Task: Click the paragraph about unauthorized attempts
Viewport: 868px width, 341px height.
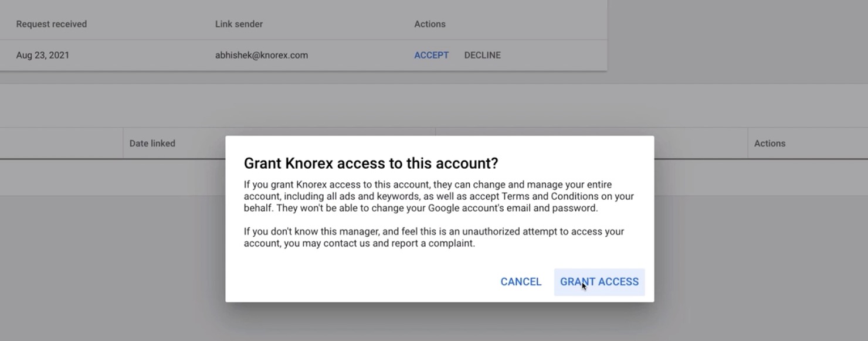Action: tap(434, 237)
